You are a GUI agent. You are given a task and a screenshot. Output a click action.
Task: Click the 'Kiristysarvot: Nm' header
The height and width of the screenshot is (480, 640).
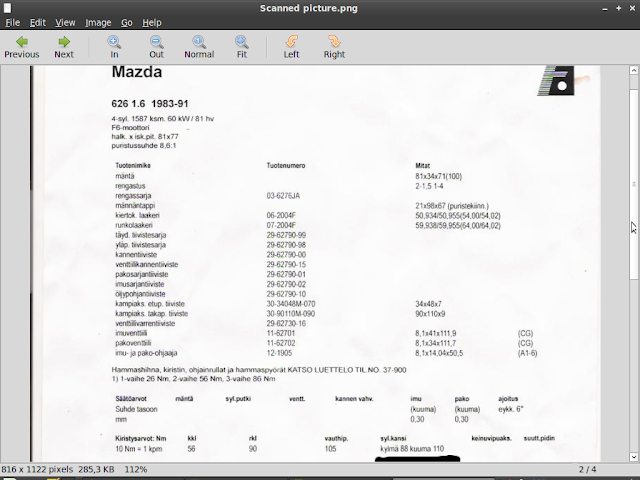pyautogui.click(x=140, y=438)
